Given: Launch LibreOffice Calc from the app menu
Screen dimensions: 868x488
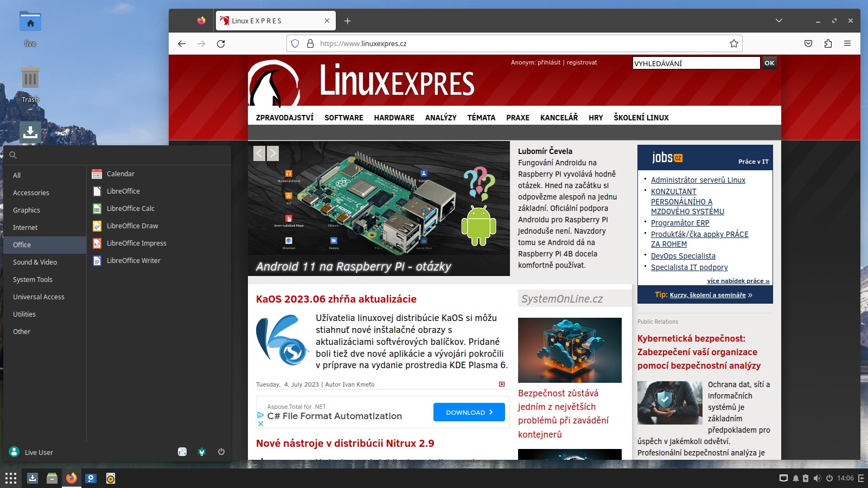Looking at the screenshot, I should [x=131, y=209].
